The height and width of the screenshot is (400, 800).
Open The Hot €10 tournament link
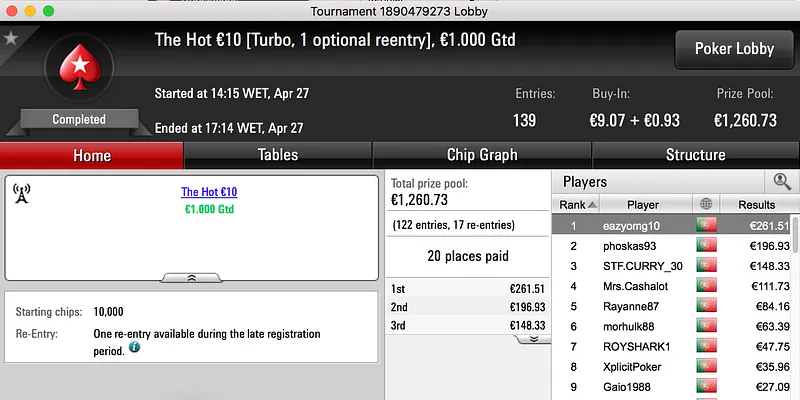tap(209, 192)
